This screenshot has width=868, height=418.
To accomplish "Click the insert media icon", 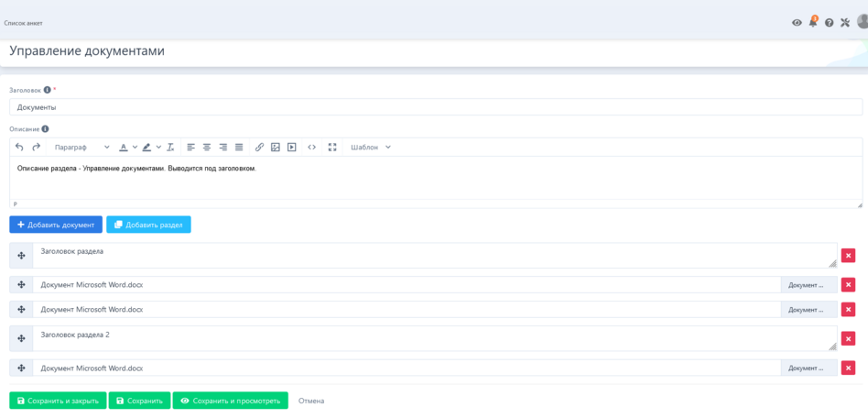I will click(292, 148).
